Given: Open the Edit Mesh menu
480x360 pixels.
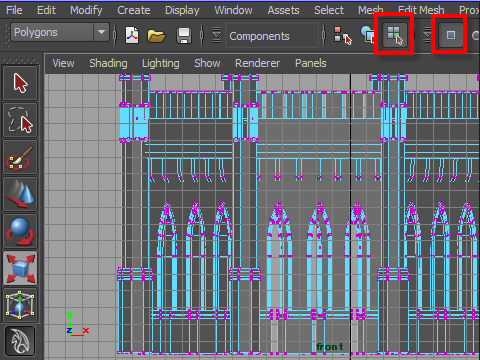Looking at the screenshot, I should [x=421, y=10].
